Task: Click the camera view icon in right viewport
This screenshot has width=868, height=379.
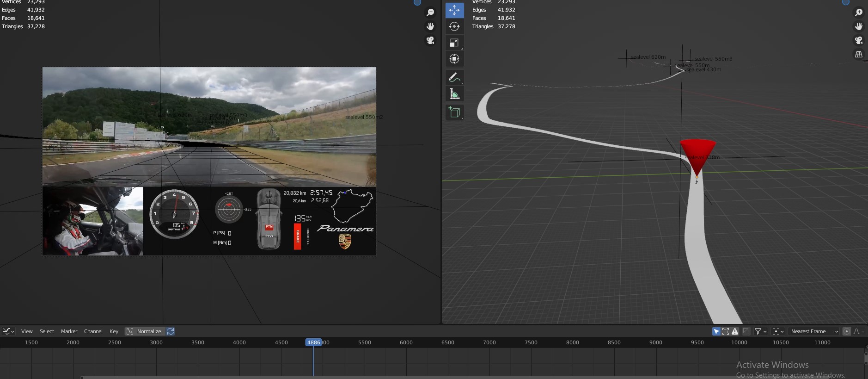Action: pos(859,40)
